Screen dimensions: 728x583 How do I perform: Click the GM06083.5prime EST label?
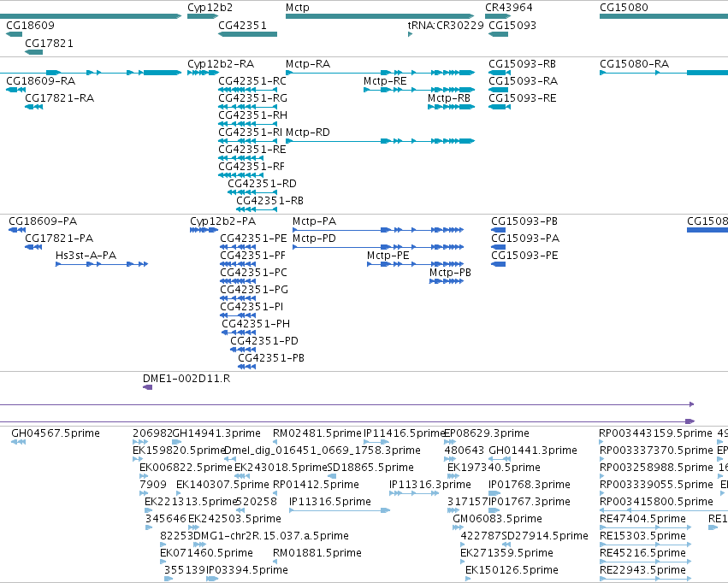click(497, 519)
